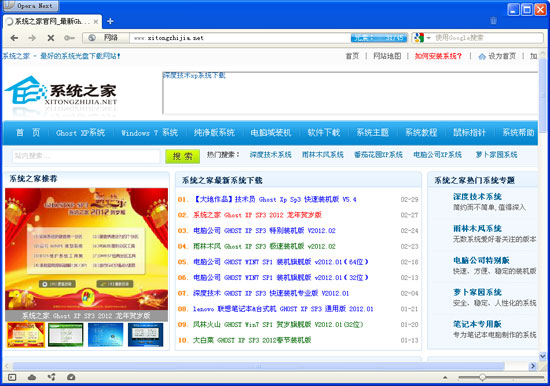Click vertical scrollbar down arrow
This screenshot has height=386, width=550.
(543, 357)
